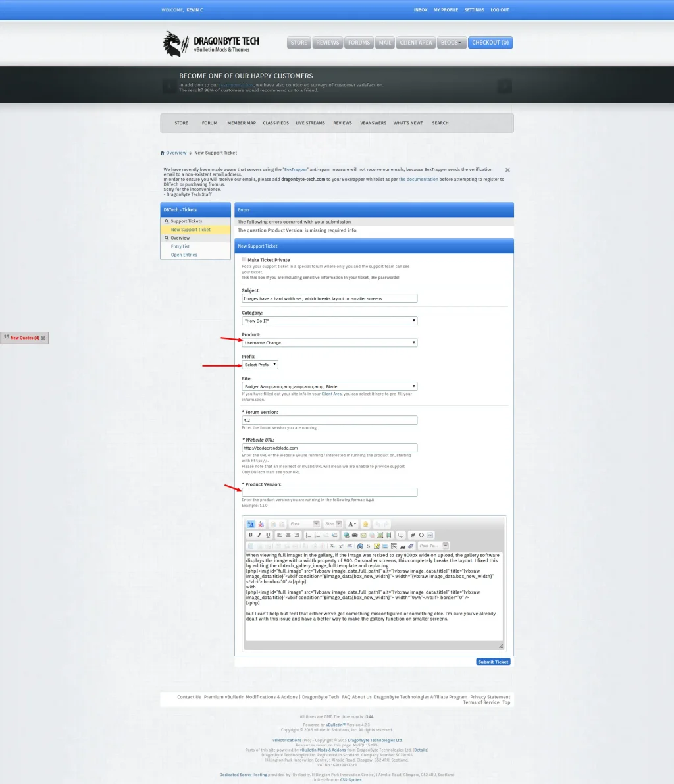Image resolution: width=674 pixels, height=784 pixels.
Task: Focus the empty Product Version field
Action: pos(330,492)
